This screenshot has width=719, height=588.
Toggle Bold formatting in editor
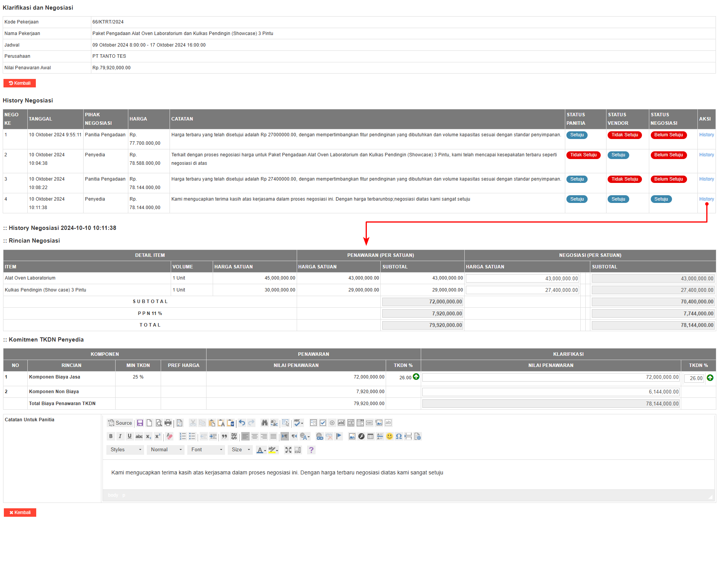click(111, 436)
